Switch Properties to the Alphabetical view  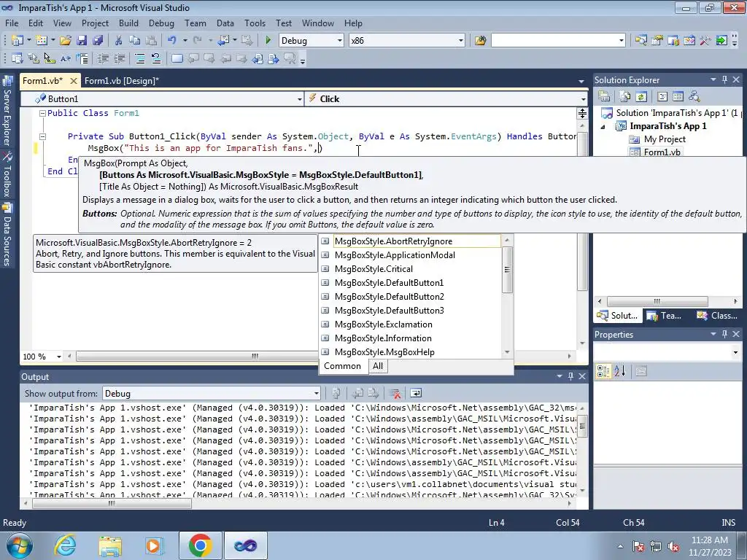tap(619, 371)
